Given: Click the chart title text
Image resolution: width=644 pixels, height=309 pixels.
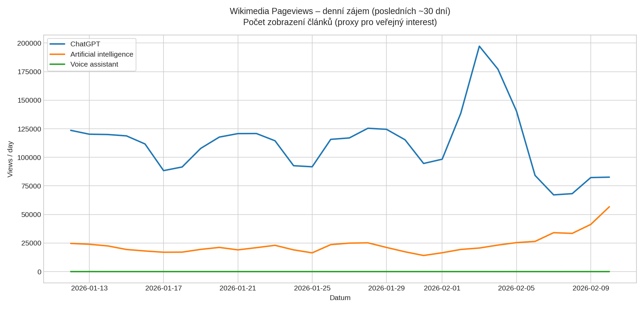Looking at the screenshot, I should tap(340, 10).
